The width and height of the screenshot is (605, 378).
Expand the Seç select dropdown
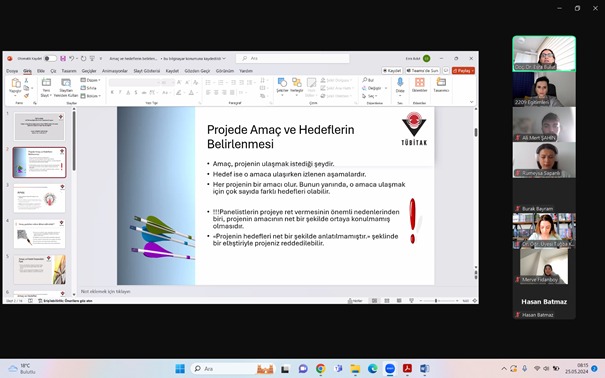tap(370, 96)
